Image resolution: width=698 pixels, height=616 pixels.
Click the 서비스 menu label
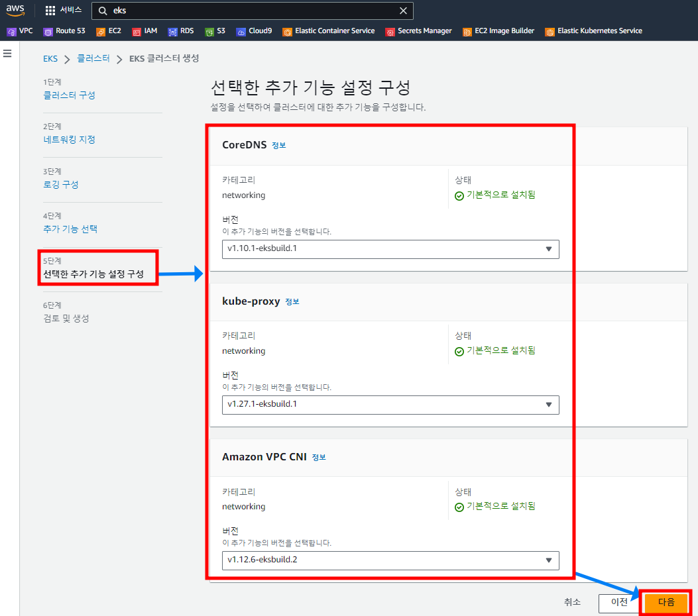tap(71, 10)
